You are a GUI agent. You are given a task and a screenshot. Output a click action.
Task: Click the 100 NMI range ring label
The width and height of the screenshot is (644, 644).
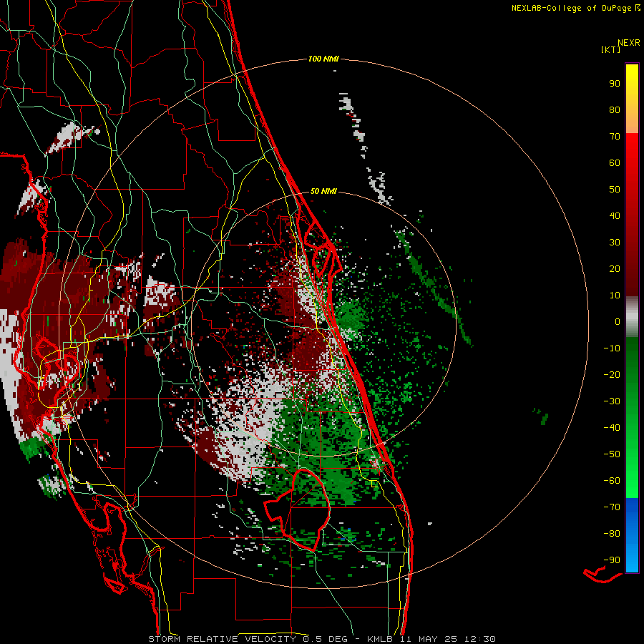coord(323,59)
